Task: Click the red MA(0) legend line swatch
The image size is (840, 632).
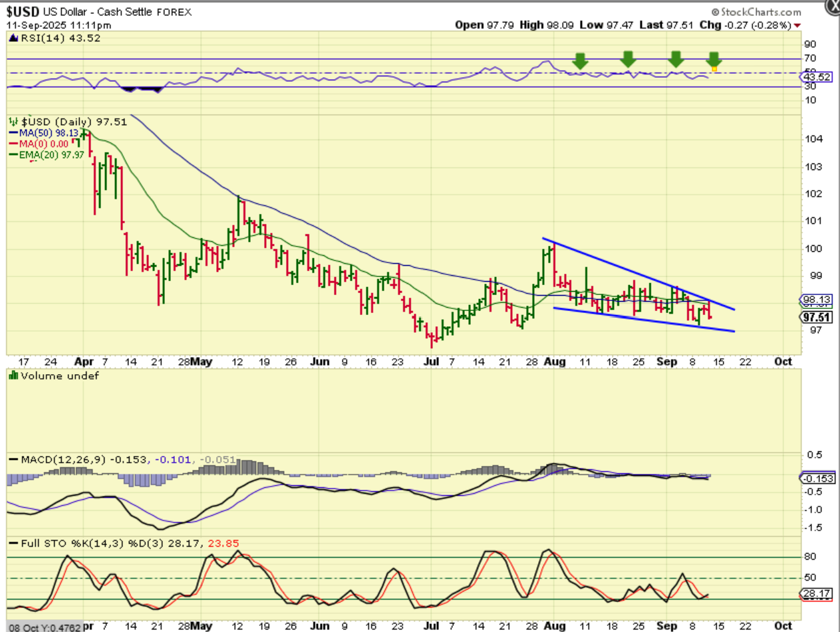Action: click(x=13, y=144)
